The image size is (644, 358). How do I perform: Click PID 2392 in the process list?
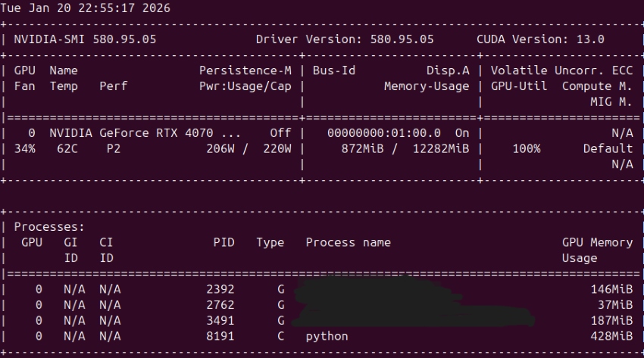220,289
